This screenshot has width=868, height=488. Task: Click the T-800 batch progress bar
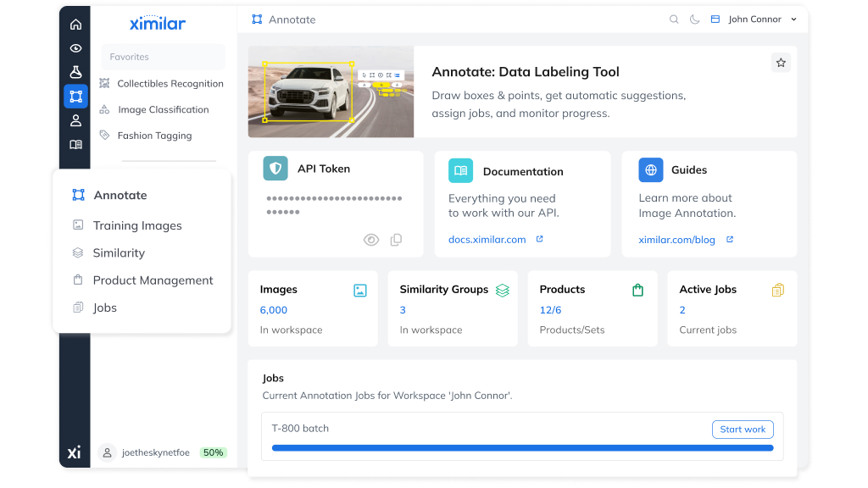pos(522,447)
